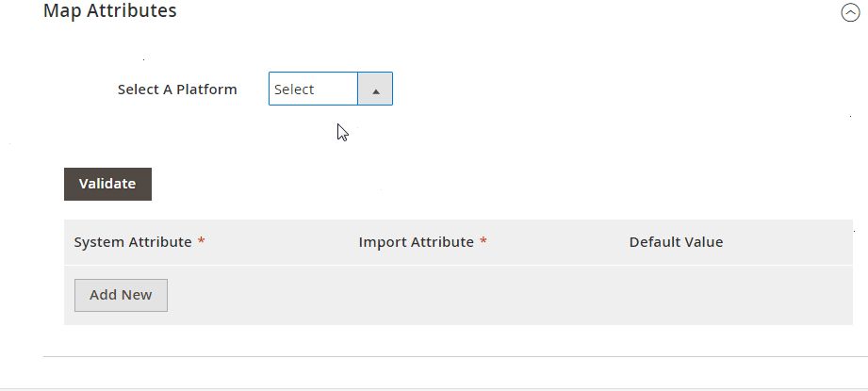This screenshot has width=868, height=391.
Task: Click the 'Select' text in platform combo box
Action: tap(294, 90)
